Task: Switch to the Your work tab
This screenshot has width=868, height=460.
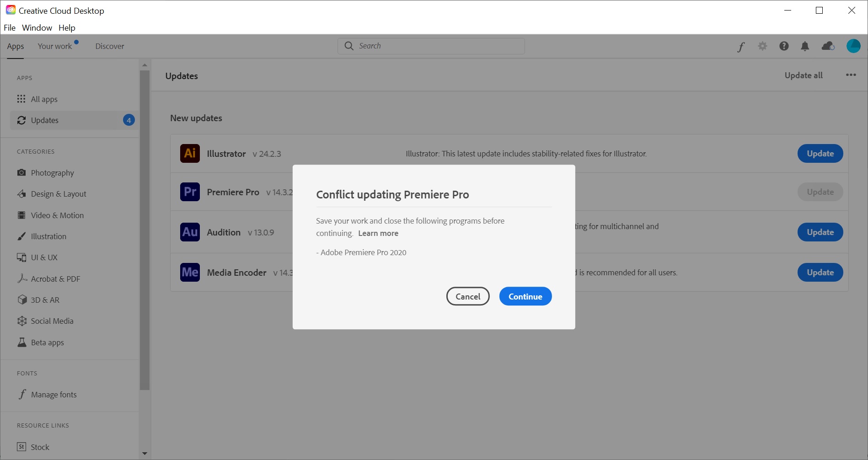Action: point(55,46)
